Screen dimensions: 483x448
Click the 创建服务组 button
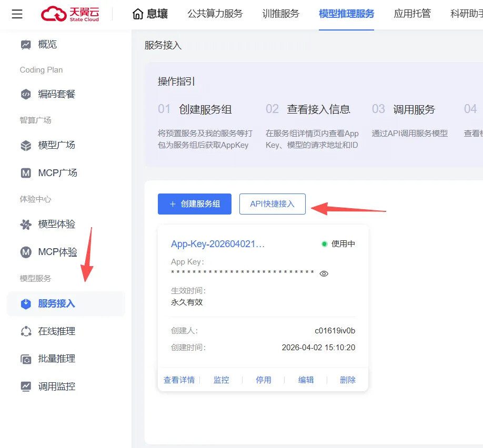[195, 204]
